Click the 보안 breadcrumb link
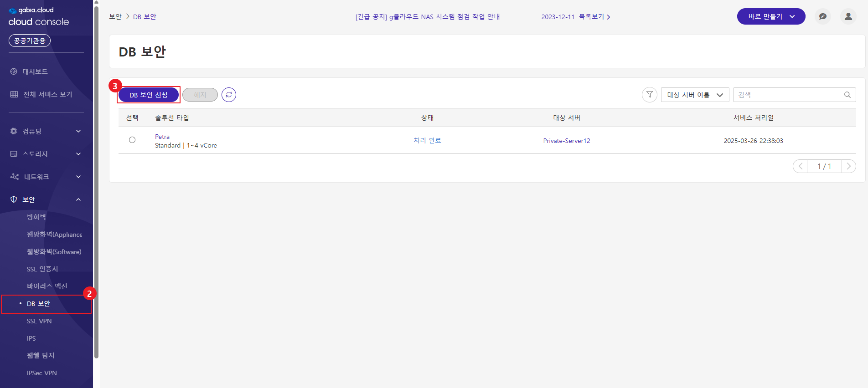868x388 pixels. [115, 16]
